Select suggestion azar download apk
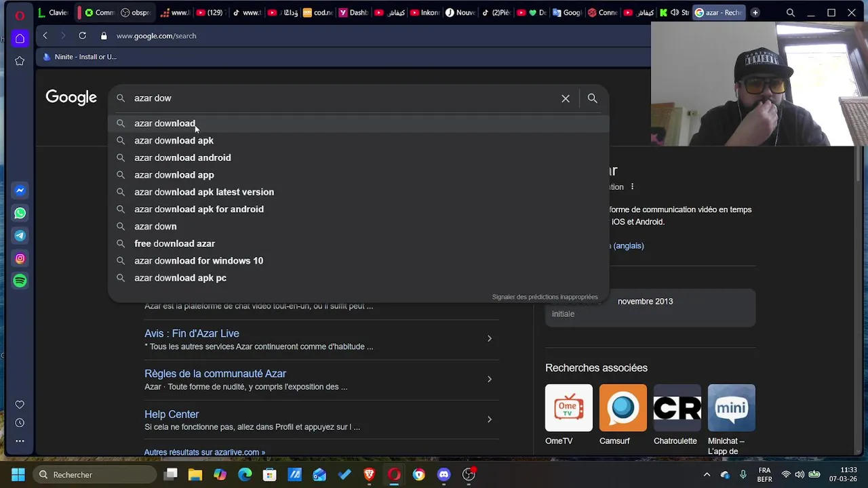 (359, 140)
